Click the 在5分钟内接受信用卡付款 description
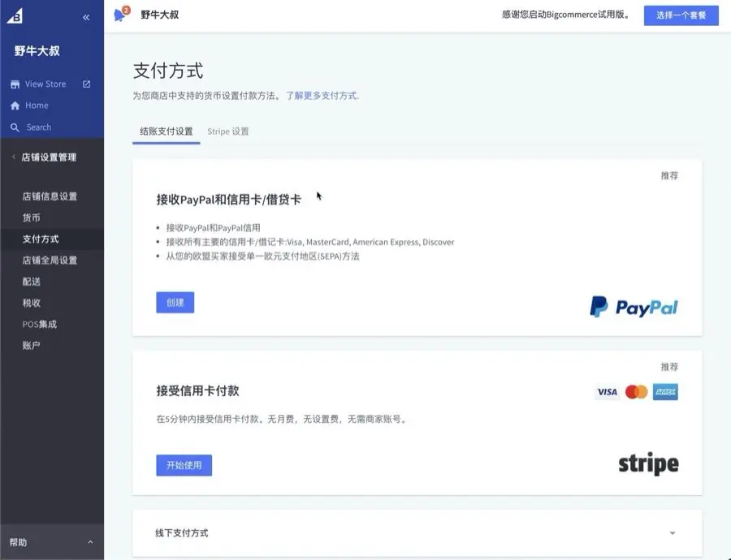 283,420
